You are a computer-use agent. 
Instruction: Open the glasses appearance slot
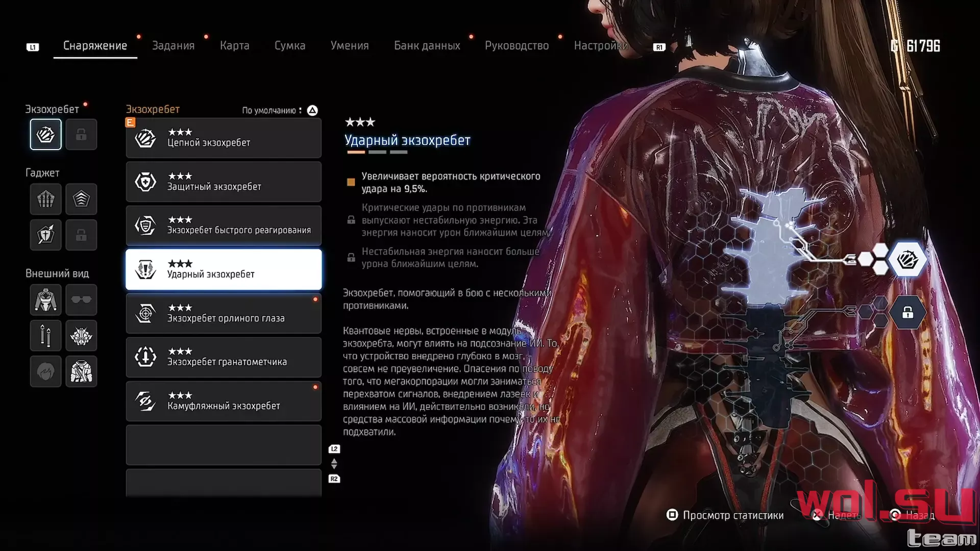pyautogui.click(x=81, y=299)
